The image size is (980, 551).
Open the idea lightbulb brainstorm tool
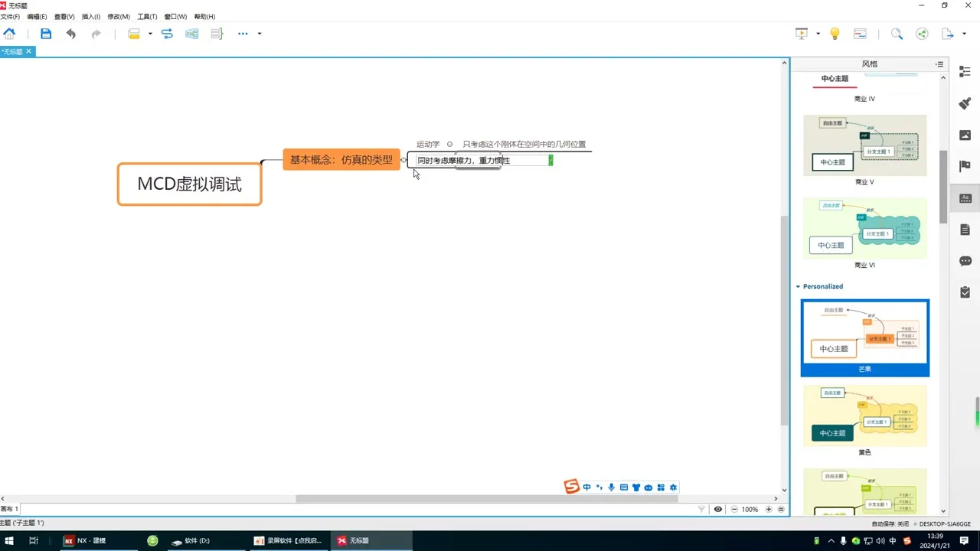tap(835, 34)
